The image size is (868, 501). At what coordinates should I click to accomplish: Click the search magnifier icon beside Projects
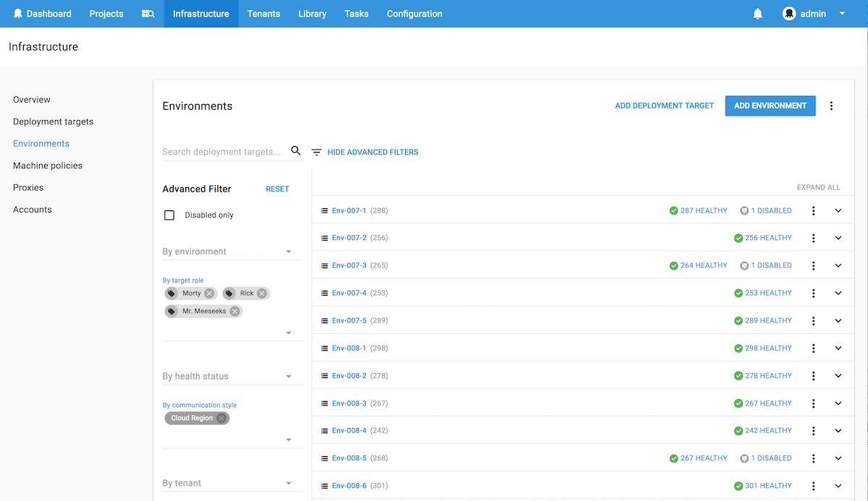148,14
